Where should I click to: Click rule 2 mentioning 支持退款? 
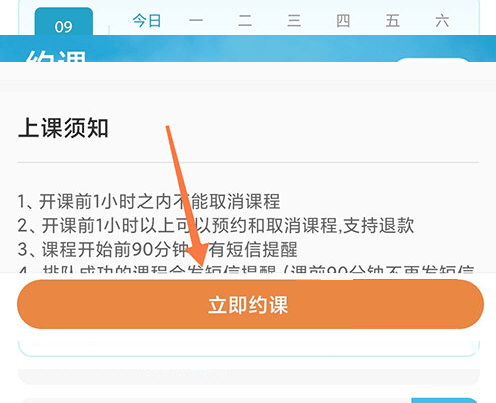(x=216, y=225)
